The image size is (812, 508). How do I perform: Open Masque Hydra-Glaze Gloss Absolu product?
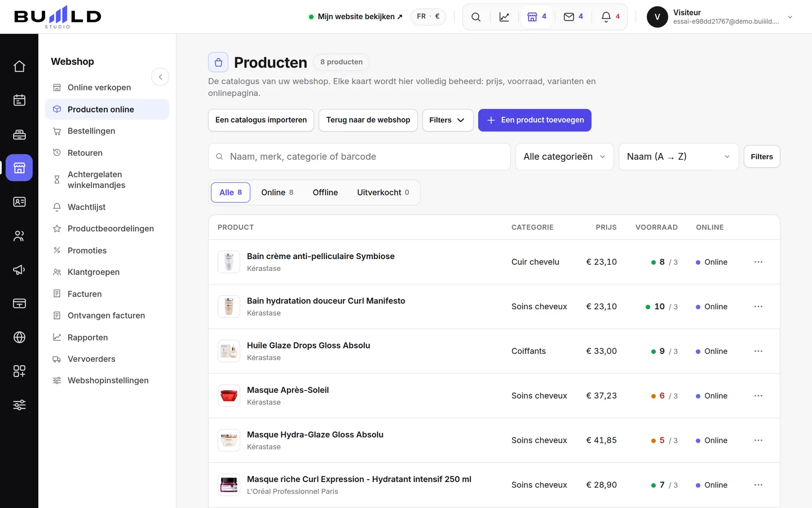[315, 435]
